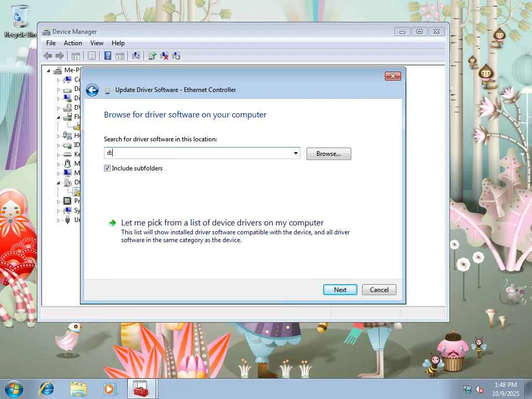The image size is (532, 399).
Task: Click the Disable device toolbar icon
Action: [176, 56]
